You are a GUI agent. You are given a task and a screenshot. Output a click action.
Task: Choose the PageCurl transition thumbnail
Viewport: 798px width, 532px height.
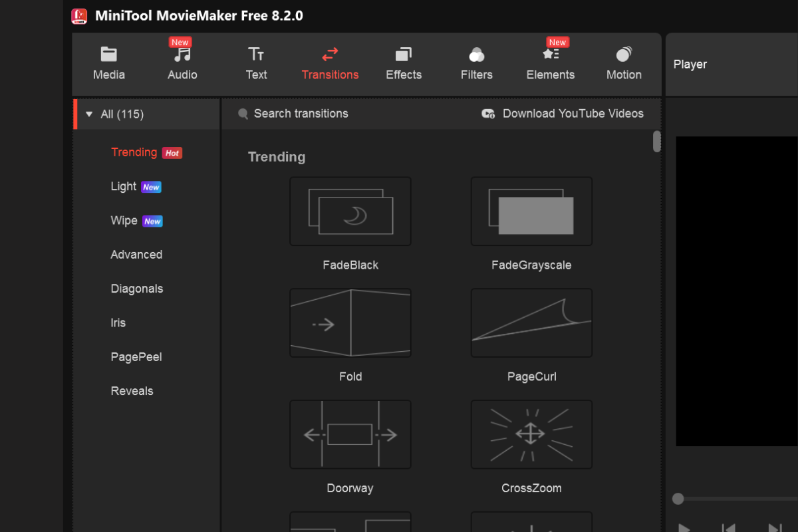(531, 323)
